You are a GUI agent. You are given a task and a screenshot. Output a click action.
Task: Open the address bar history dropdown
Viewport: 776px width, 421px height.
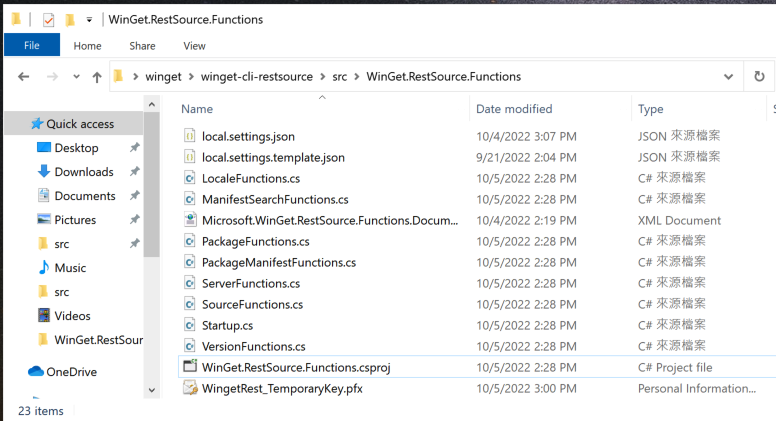pyautogui.click(x=728, y=77)
